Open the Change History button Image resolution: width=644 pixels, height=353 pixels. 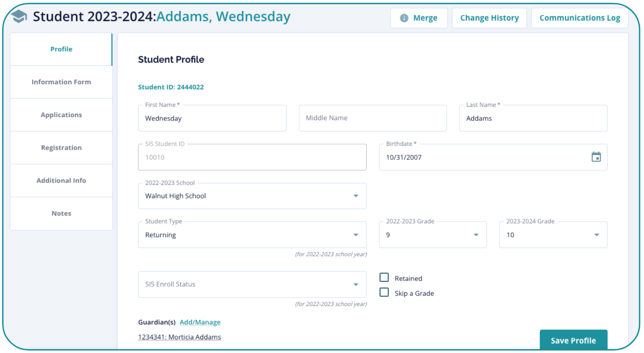489,18
